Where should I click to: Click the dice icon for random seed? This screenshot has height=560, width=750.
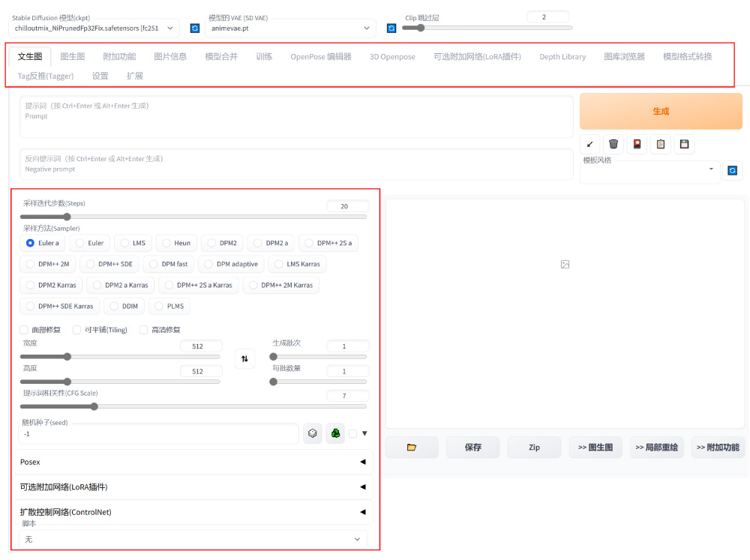click(313, 433)
